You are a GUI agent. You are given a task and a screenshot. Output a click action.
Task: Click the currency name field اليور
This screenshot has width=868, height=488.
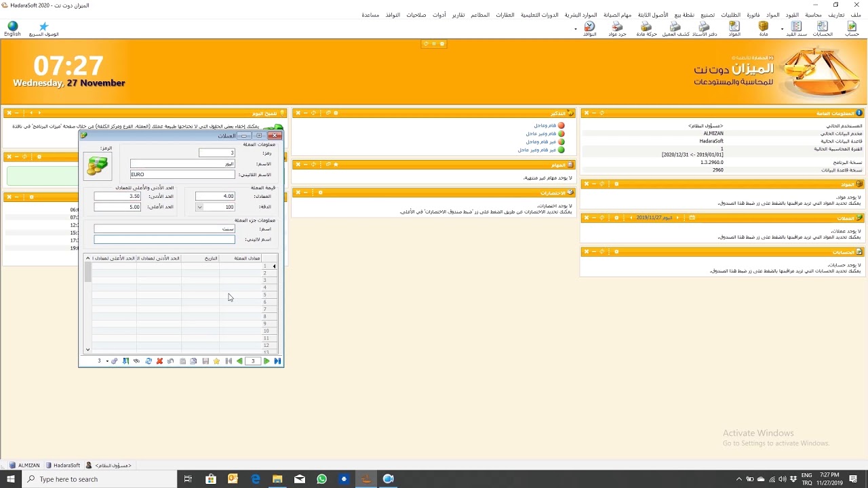point(182,163)
